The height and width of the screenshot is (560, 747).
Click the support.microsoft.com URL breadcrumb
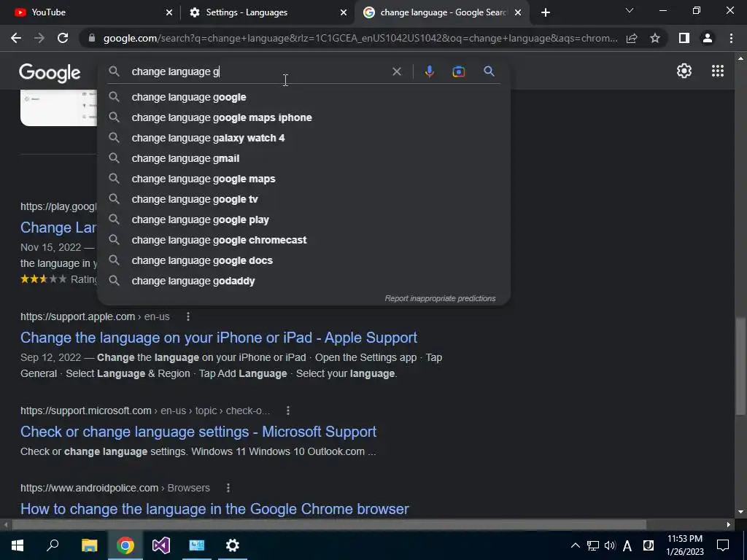[x=145, y=411]
